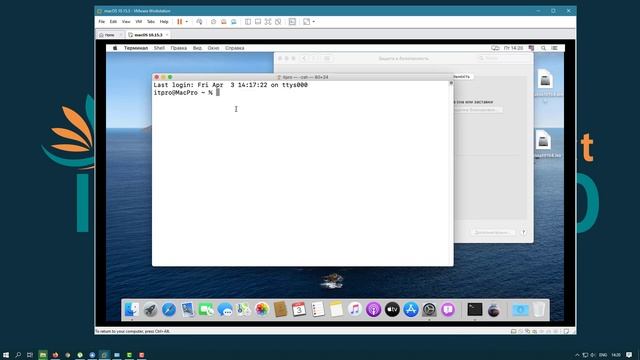640x360 pixels.
Task: Open VMware Edit menu
Action: point(113,22)
